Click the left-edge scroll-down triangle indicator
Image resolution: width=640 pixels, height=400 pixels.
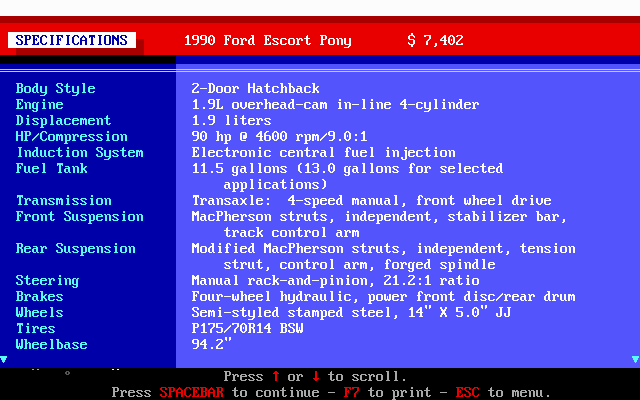4,358
